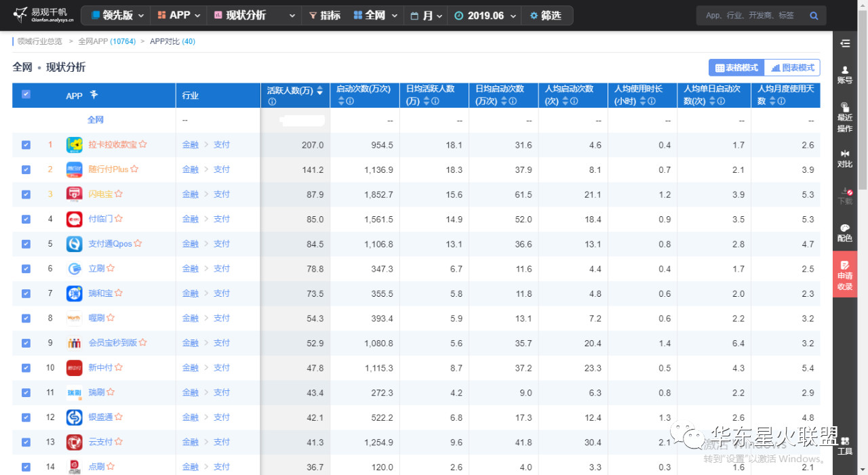868x475 pixels.
Task: Click the search magnifier icon
Action: coord(814,16)
